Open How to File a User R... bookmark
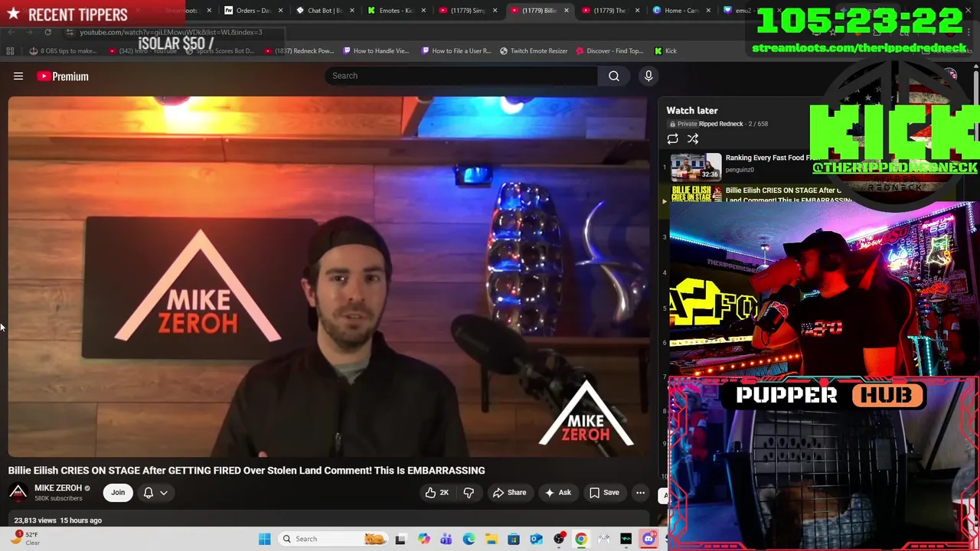The image size is (980, 551). (x=456, y=51)
